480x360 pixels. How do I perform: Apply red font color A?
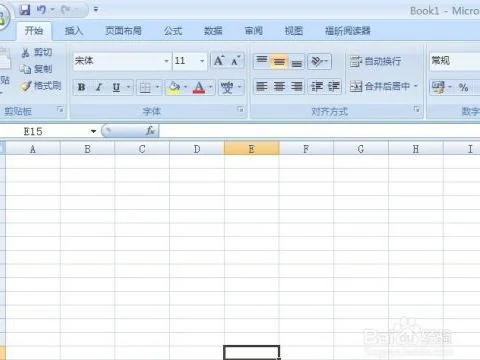199,87
